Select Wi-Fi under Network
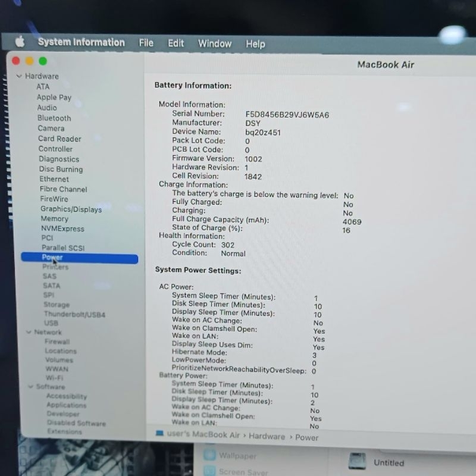This screenshot has height=476, width=476. click(54, 378)
